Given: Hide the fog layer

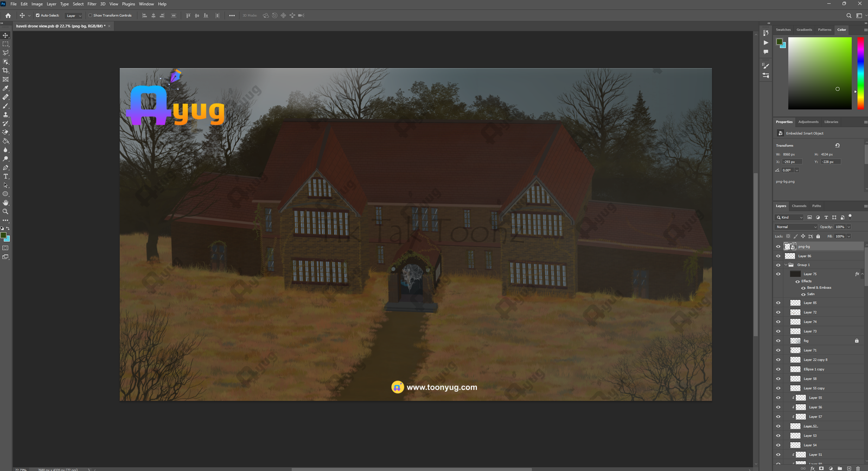Looking at the screenshot, I should (778, 341).
